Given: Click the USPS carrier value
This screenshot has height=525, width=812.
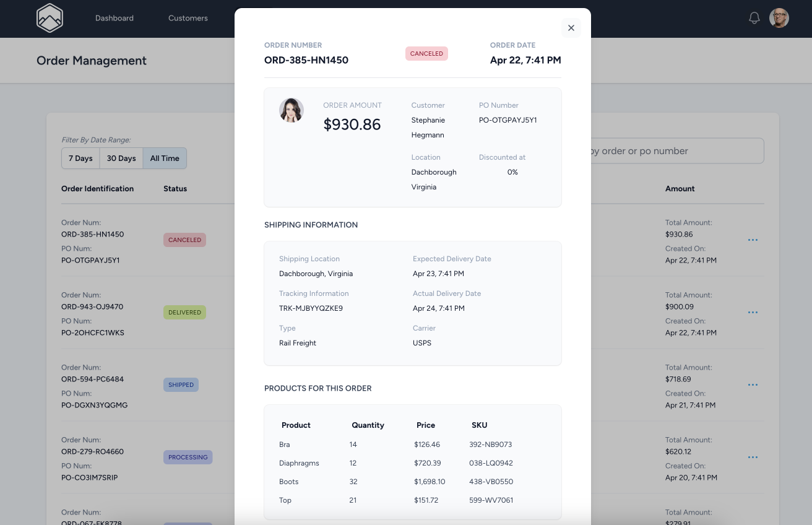Looking at the screenshot, I should (422, 343).
